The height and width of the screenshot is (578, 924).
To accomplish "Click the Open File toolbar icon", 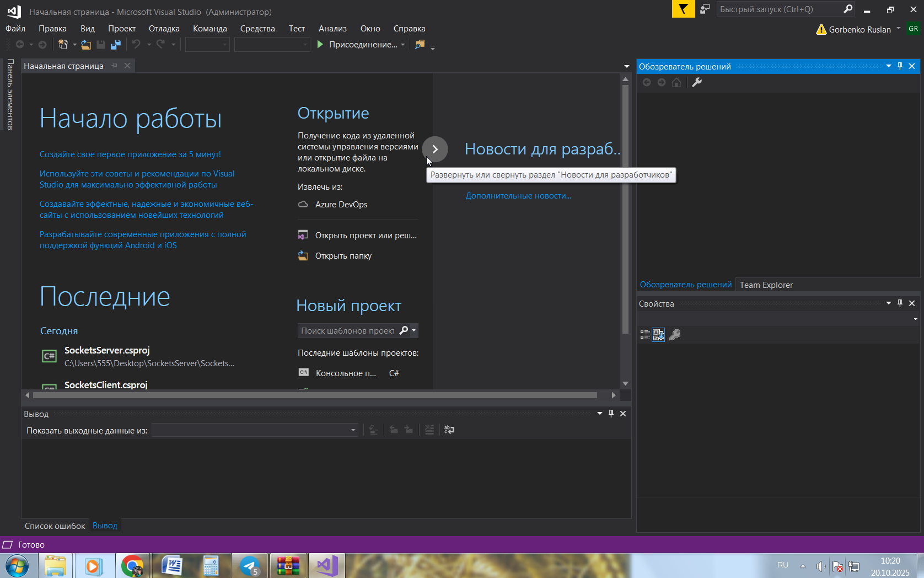I will click(86, 45).
